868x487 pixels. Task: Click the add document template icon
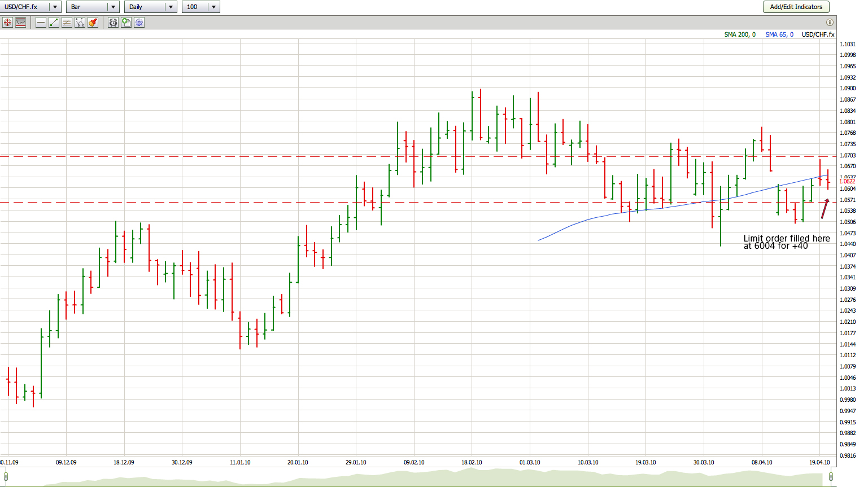click(126, 23)
